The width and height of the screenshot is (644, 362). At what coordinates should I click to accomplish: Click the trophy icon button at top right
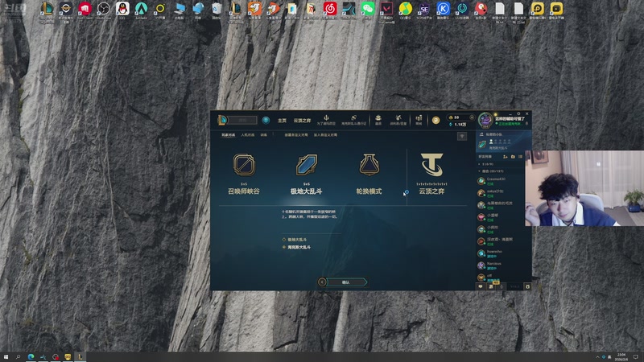(462, 136)
